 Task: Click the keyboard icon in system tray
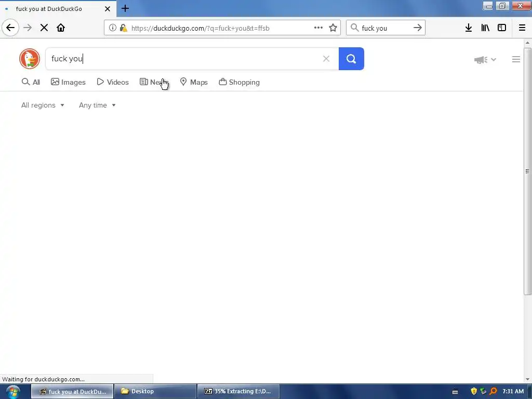click(455, 392)
